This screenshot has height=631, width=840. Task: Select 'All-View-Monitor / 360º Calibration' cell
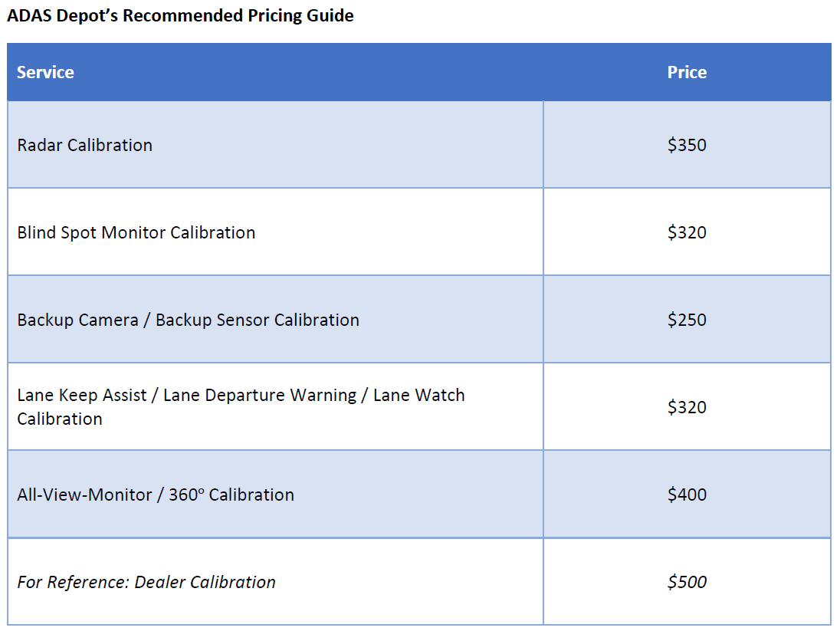[x=156, y=495]
